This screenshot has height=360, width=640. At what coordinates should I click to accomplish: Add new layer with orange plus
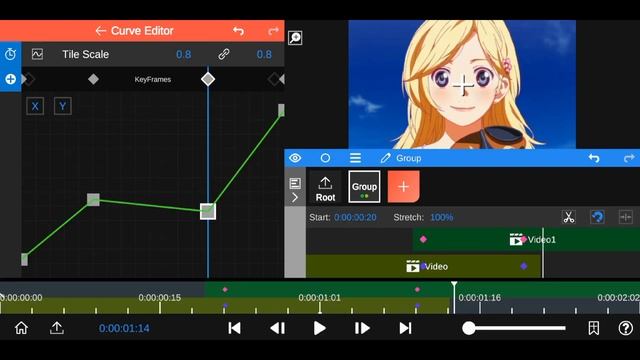403,187
